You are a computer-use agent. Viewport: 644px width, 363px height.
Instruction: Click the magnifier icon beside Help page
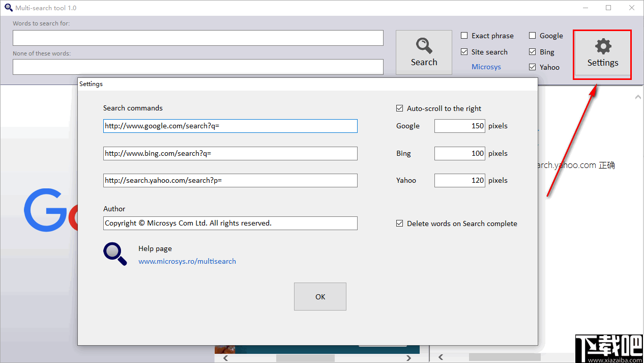tap(115, 254)
